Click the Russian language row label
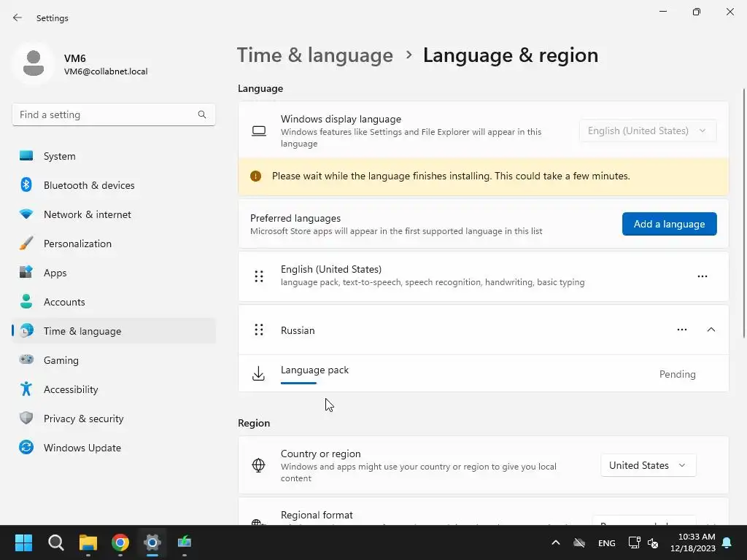747x560 pixels. [x=298, y=330]
